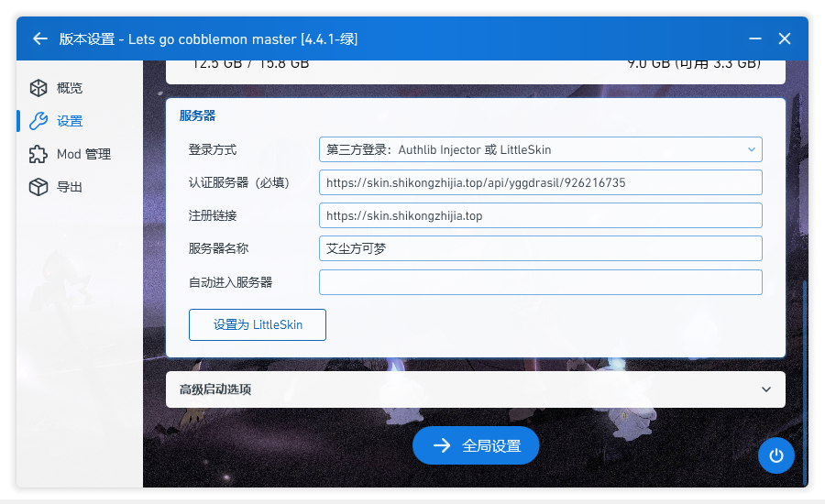Switch to the 概览 tab
The height and width of the screenshot is (504, 825).
70,88
